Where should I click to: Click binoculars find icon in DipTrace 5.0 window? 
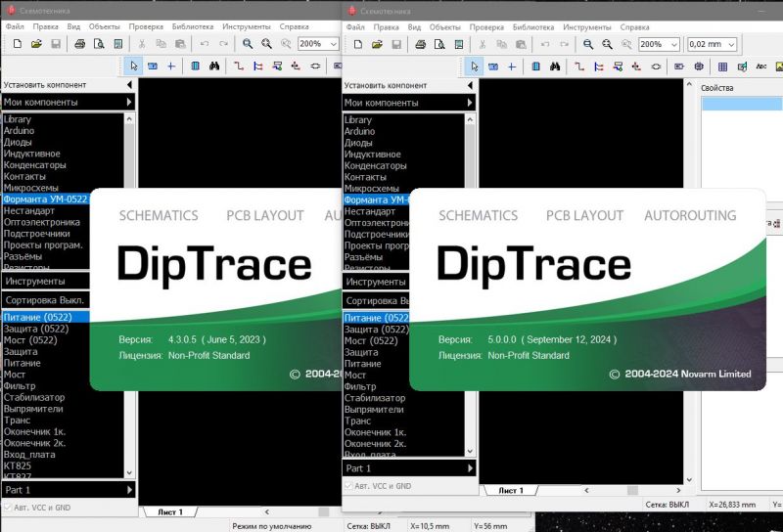[555, 66]
